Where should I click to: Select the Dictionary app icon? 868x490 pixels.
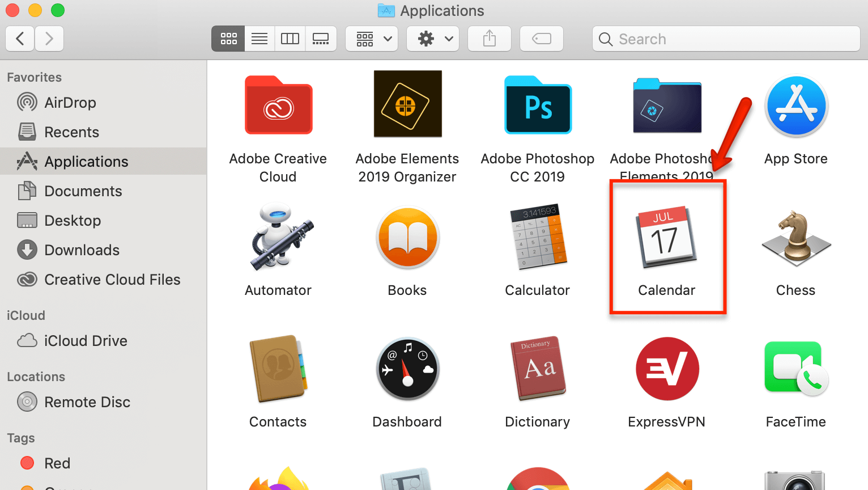click(538, 368)
